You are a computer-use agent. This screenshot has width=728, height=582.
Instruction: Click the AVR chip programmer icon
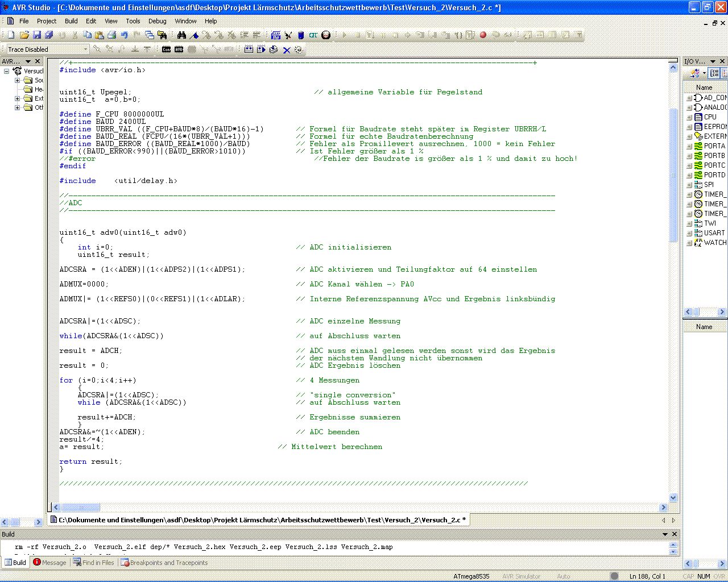(x=179, y=49)
